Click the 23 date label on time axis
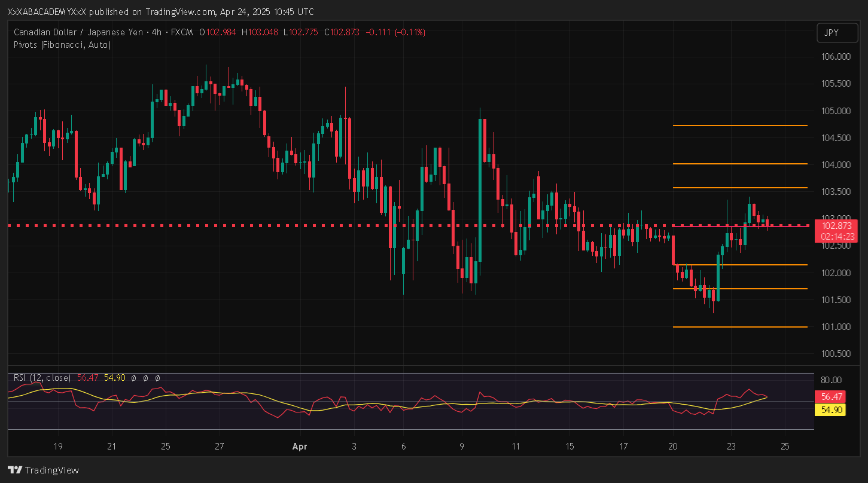Image resolution: width=868 pixels, height=483 pixels. [x=731, y=446]
